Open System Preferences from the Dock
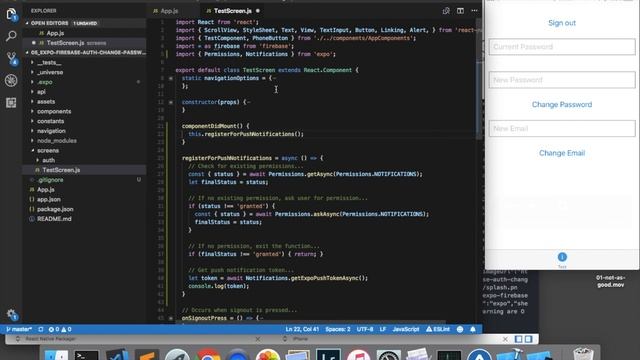 click(388, 354)
